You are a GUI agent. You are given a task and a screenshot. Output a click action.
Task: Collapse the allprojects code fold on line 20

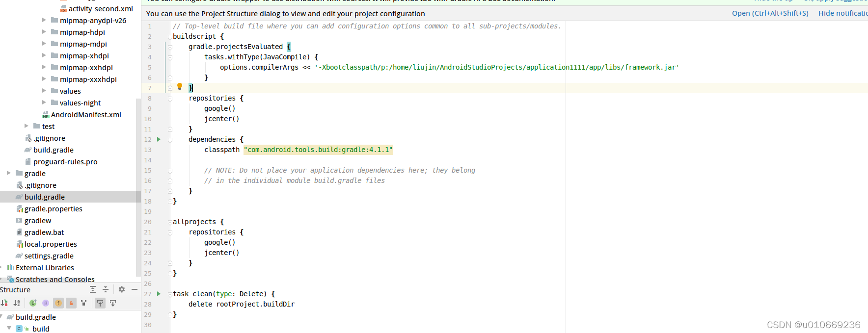pos(170,221)
